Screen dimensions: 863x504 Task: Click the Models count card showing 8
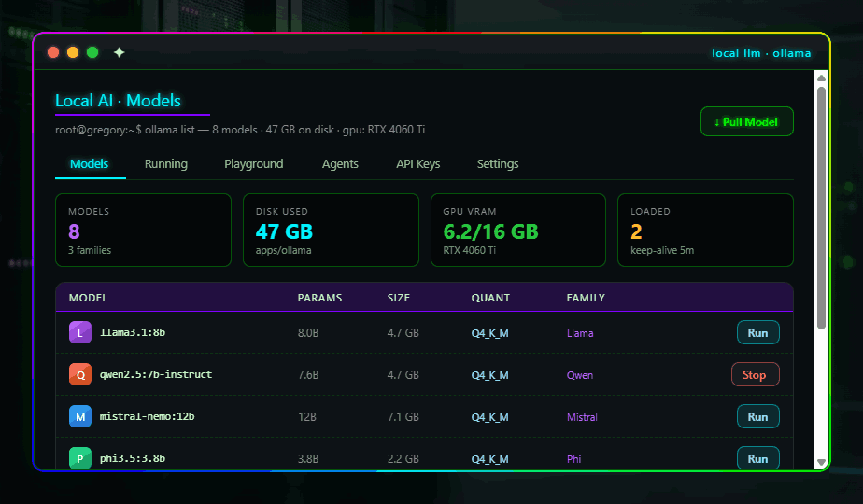pos(143,230)
